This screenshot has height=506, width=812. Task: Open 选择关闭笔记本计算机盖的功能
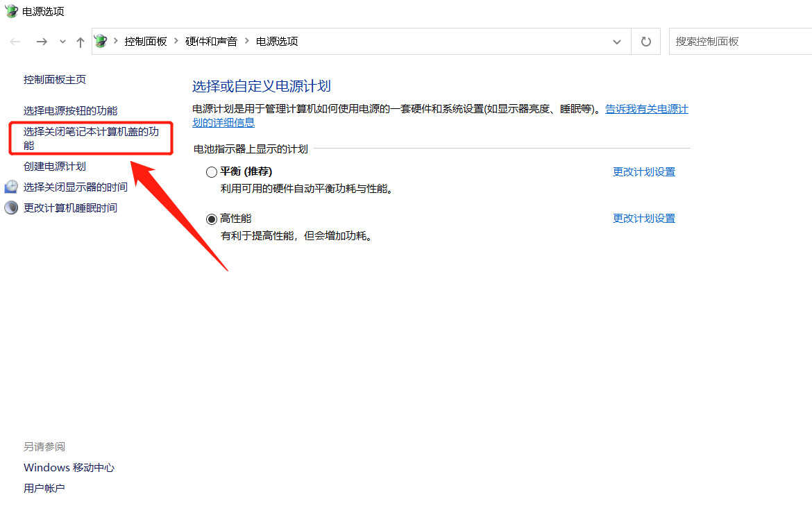coord(91,138)
